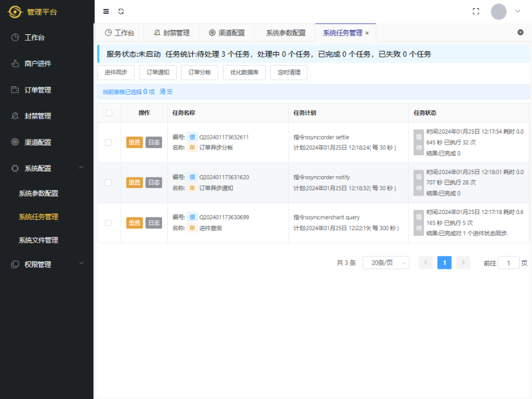
Task: Click the 权限管理 sidebar copy icon
Action: (x=15, y=264)
